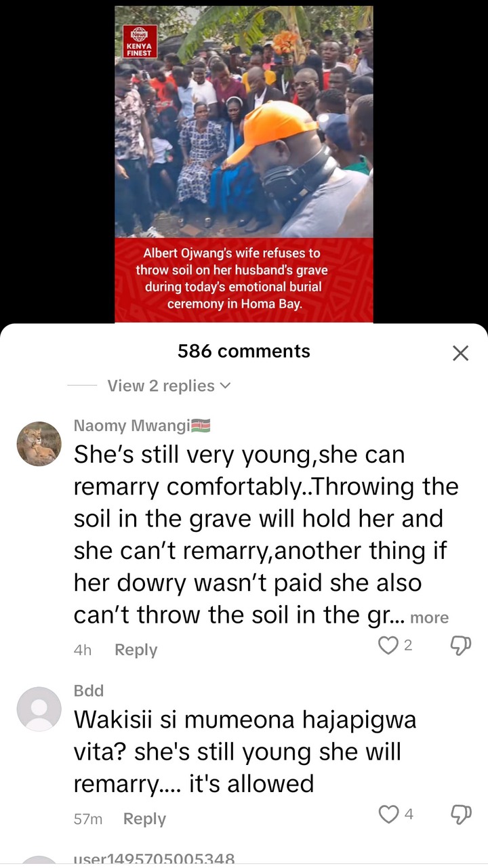Viewport: 488px width, 868px height.
Task: Reply to Naomy Mwangi's comment
Action: [x=136, y=650]
